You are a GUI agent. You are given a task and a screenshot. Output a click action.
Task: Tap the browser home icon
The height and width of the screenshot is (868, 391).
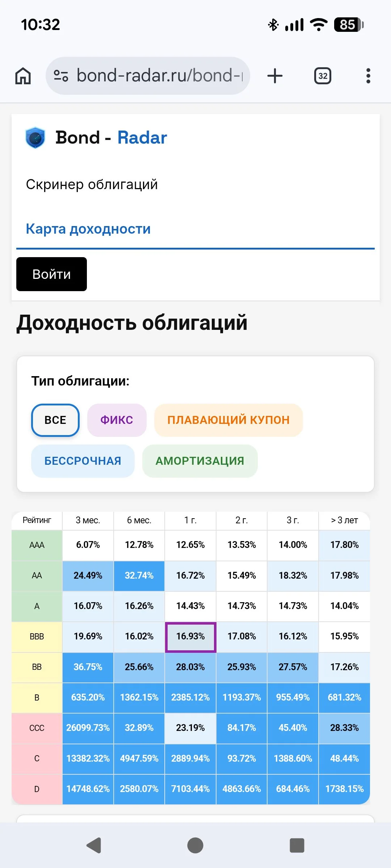click(23, 76)
